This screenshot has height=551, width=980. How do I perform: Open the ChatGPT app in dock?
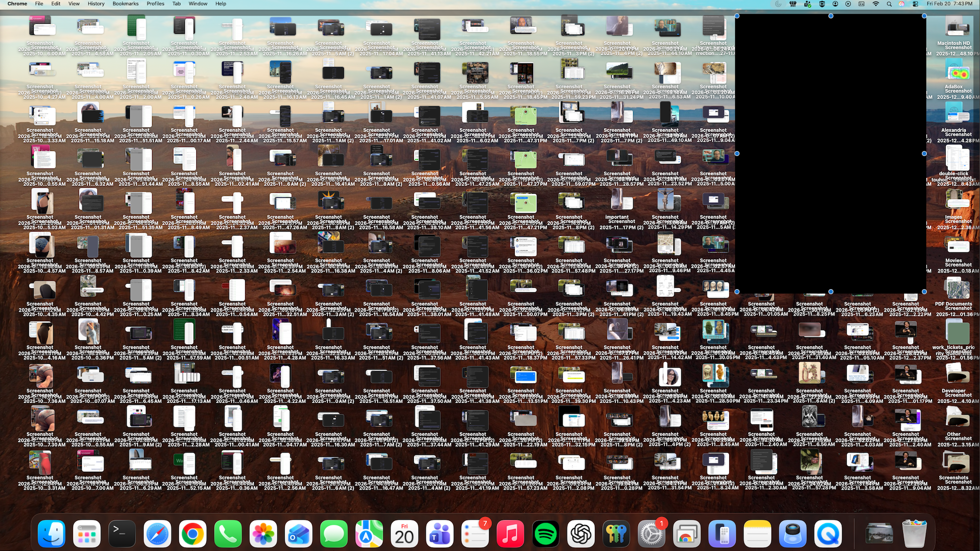click(581, 534)
